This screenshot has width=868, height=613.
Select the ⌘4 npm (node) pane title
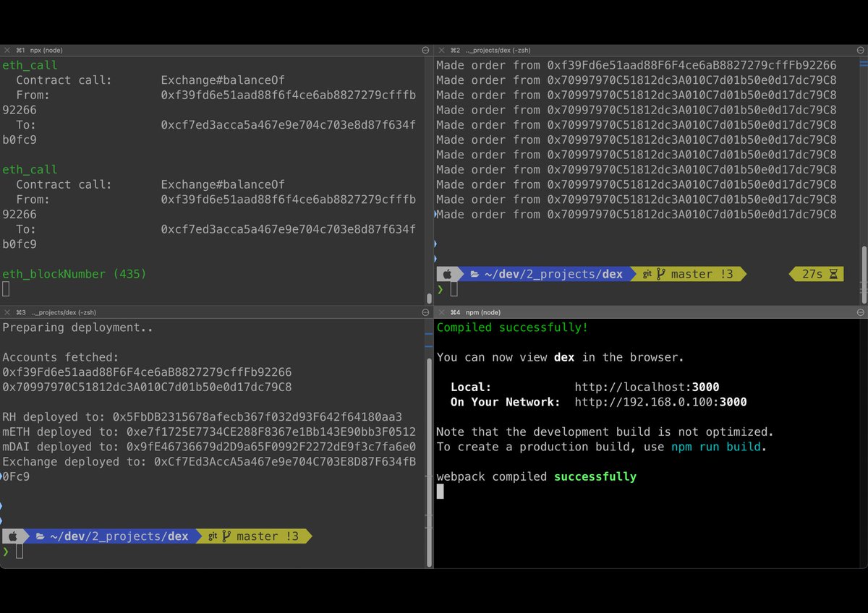click(475, 312)
